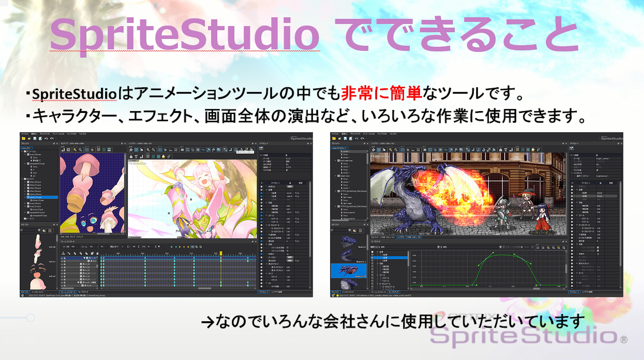Check the 座標 group checkbox in right curve editor
Image resolution: width=644 pixels, height=360 pixels.
point(372,252)
